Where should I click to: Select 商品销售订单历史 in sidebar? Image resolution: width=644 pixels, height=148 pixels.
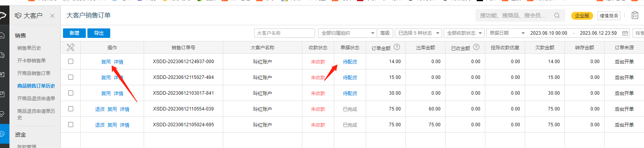(36, 86)
